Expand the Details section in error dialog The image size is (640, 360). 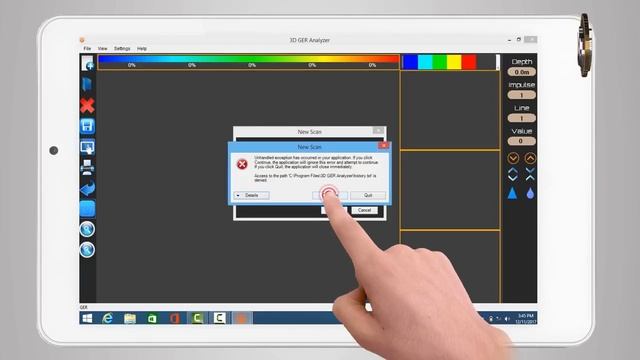[x=251, y=196]
